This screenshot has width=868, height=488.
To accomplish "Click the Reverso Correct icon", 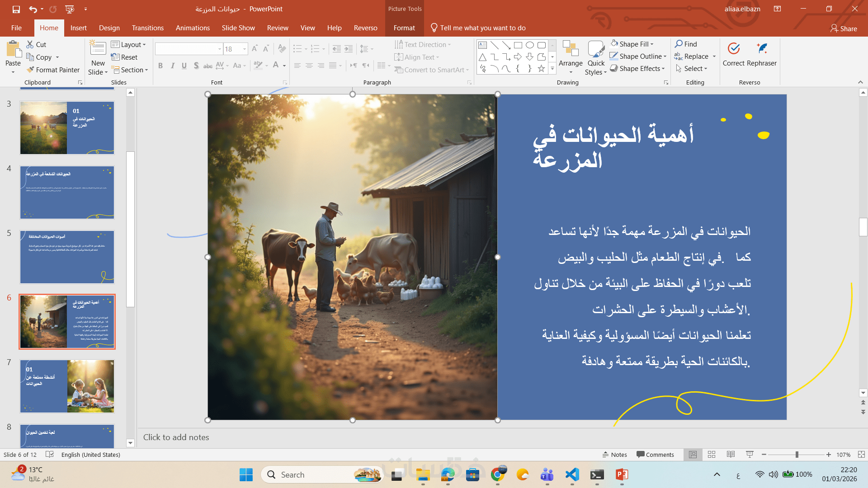I will [x=733, y=49].
